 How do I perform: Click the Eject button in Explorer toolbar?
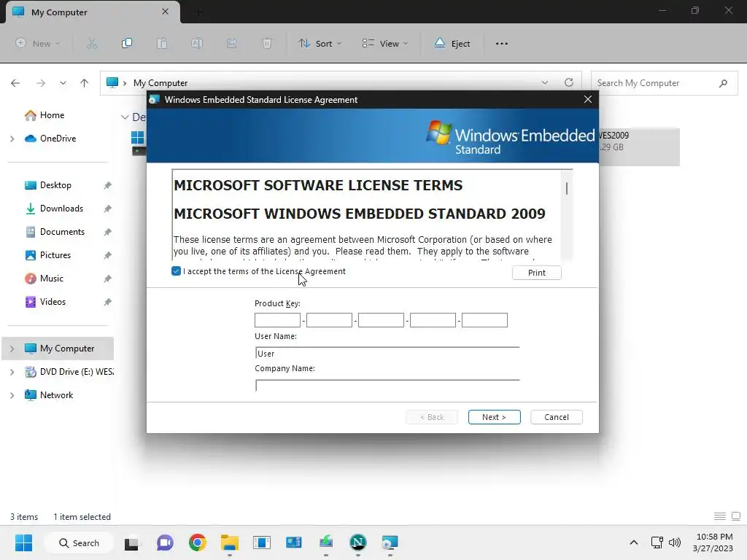[x=452, y=43]
